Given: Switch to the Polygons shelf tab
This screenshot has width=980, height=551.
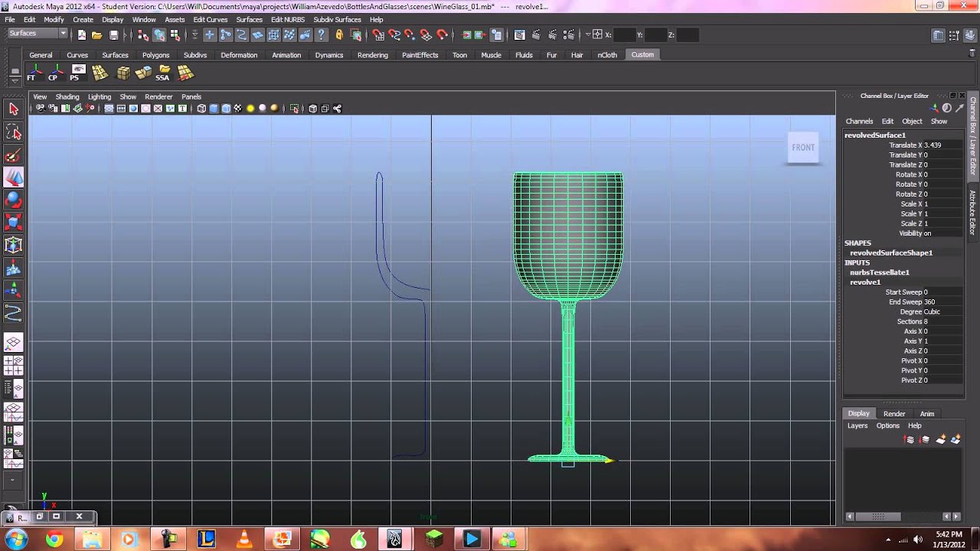Looking at the screenshot, I should [155, 55].
